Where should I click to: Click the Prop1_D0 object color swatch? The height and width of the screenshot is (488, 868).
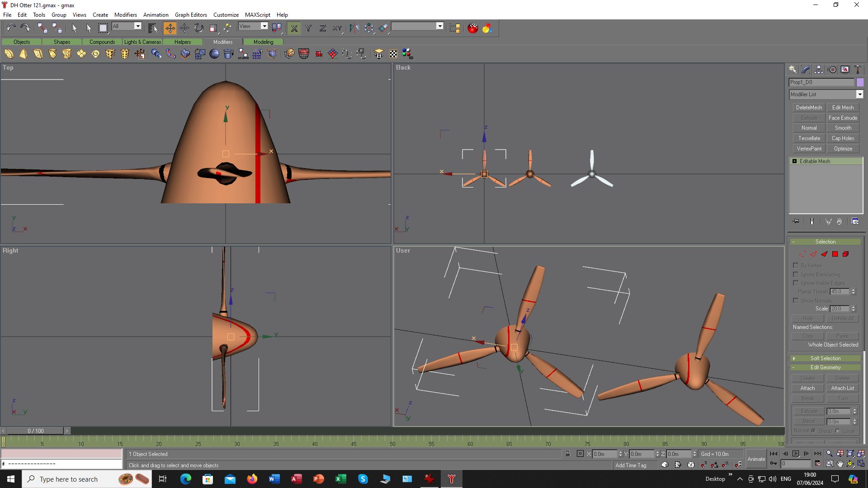[860, 82]
